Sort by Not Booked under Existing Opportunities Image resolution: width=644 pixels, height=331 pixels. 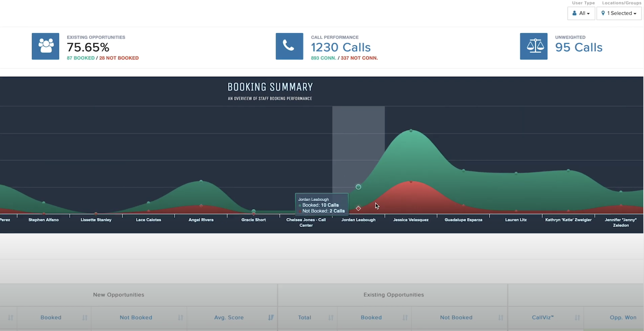(501, 317)
